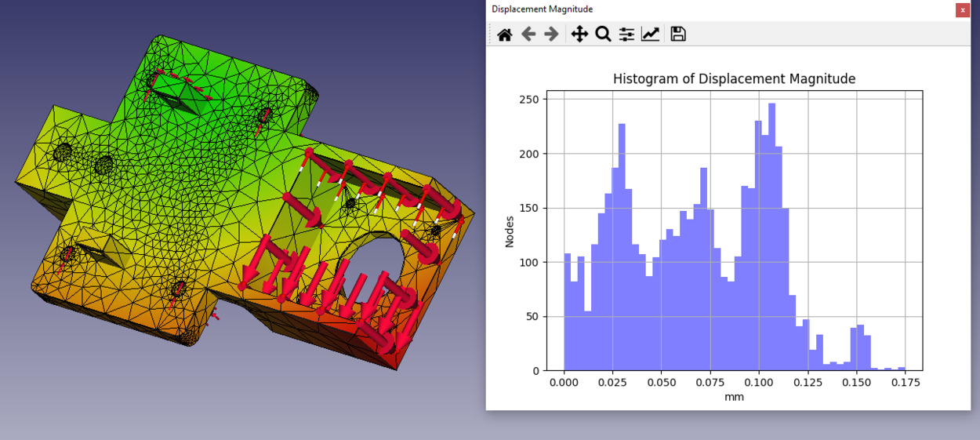Image resolution: width=980 pixels, height=440 pixels.
Task: Click the histogram bars near 0.150 mm
Action: 860,349
